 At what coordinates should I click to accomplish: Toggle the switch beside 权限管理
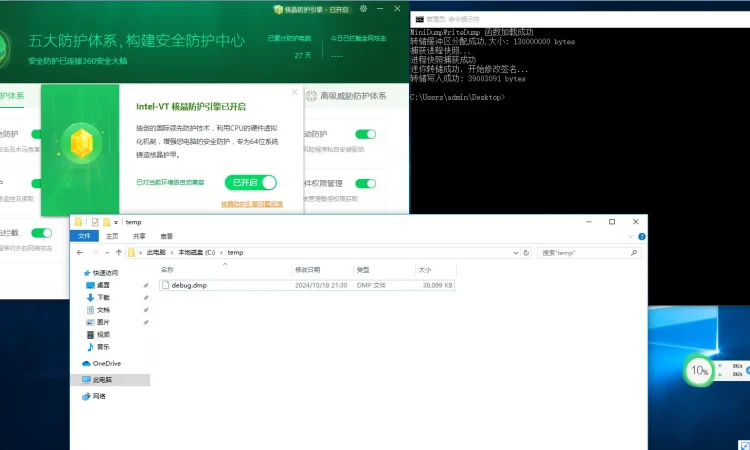(366, 184)
